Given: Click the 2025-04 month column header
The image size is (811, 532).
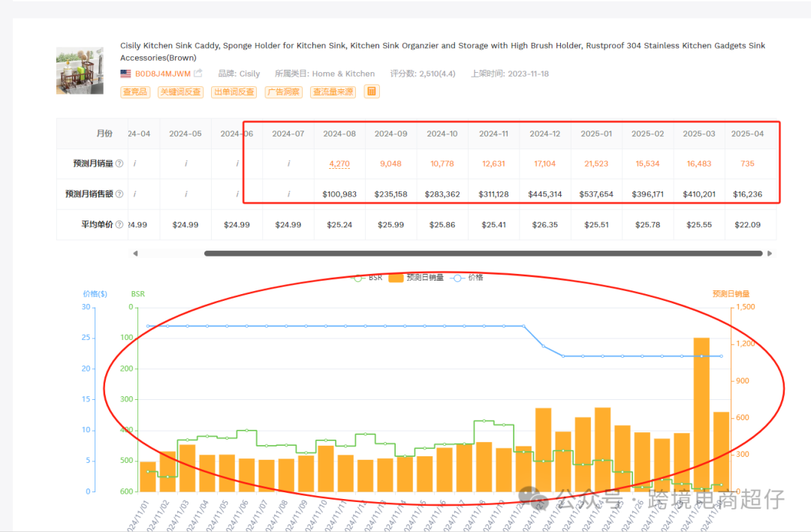Looking at the screenshot, I should (x=747, y=134).
